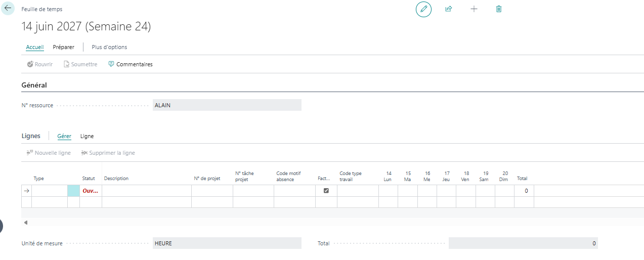The width and height of the screenshot is (644, 260).
Task: Click the Description cell in first row
Action: coord(147,191)
